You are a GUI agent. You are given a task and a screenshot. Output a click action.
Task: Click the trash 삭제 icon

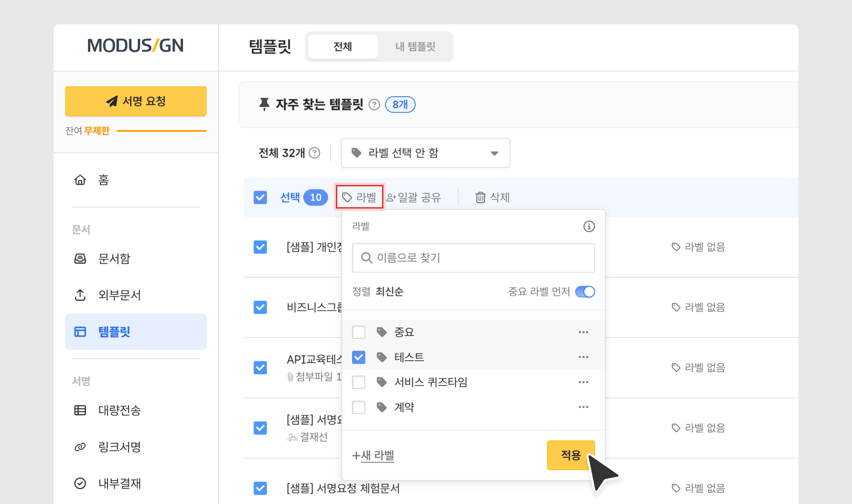[x=480, y=197]
